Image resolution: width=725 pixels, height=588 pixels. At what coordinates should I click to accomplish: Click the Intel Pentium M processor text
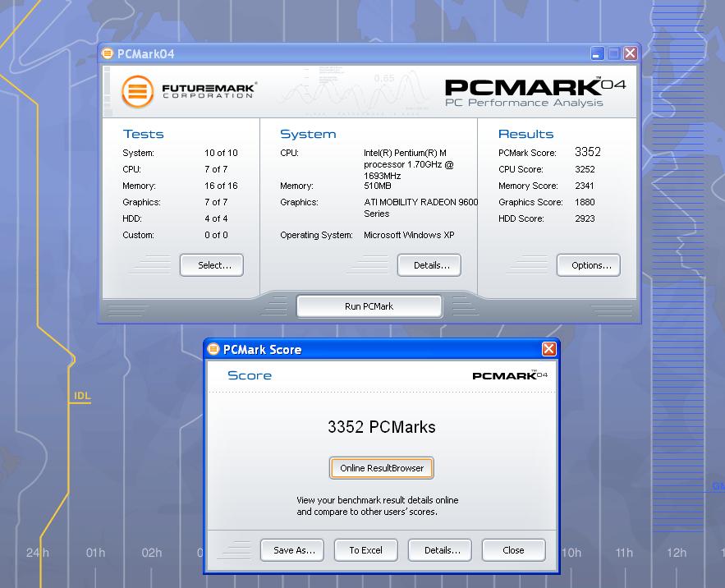[x=409, y=164]
